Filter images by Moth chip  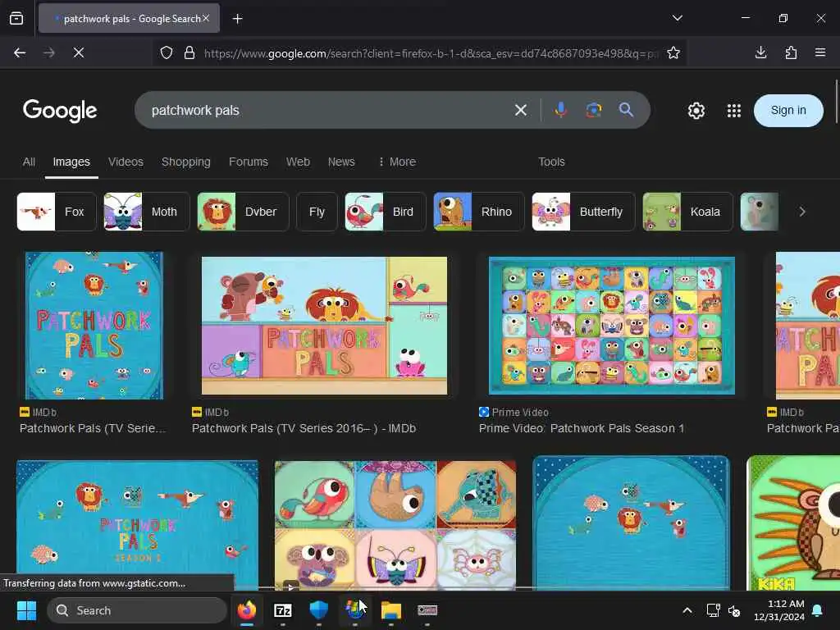[x=146, y=212]
